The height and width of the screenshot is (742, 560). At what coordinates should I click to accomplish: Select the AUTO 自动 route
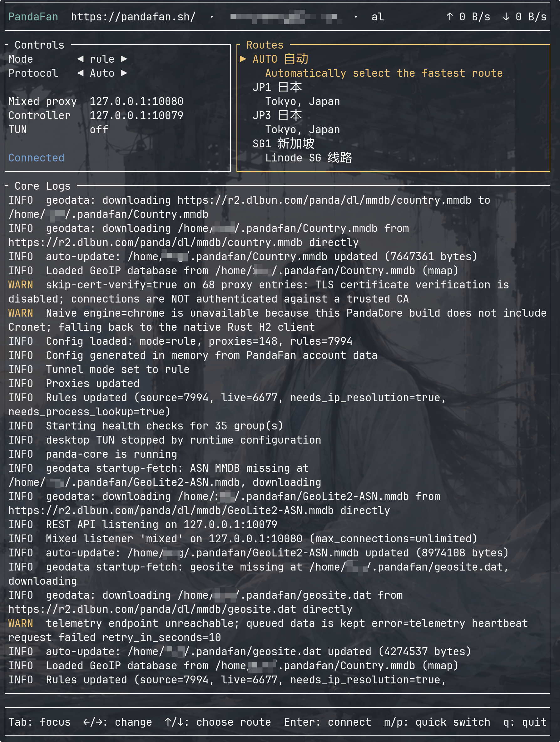280,59
